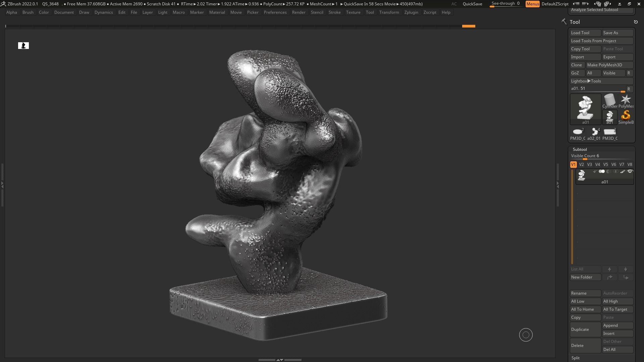Choose the flat box PM3D_C tool thumbnail

(x=609, y=133)
